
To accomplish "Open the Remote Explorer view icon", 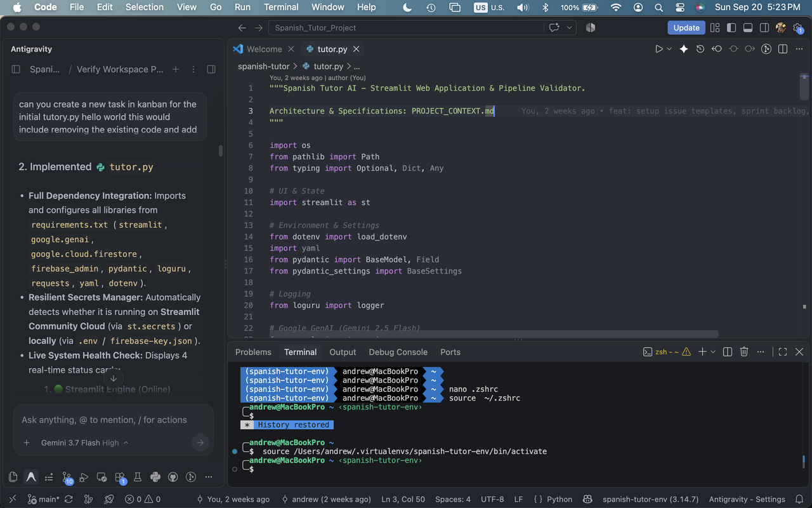I will point(101,477).
